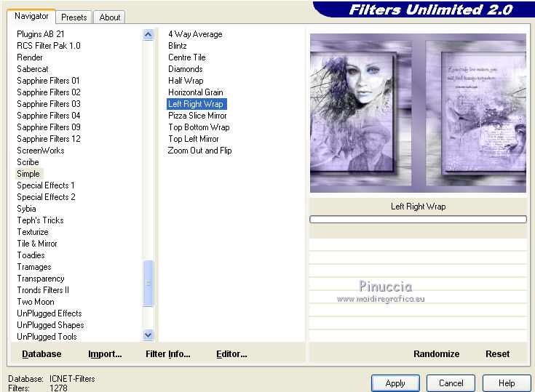Choose the Blintz filter
This screenshot has width=535, height=392.
click(x=177, y=46)
